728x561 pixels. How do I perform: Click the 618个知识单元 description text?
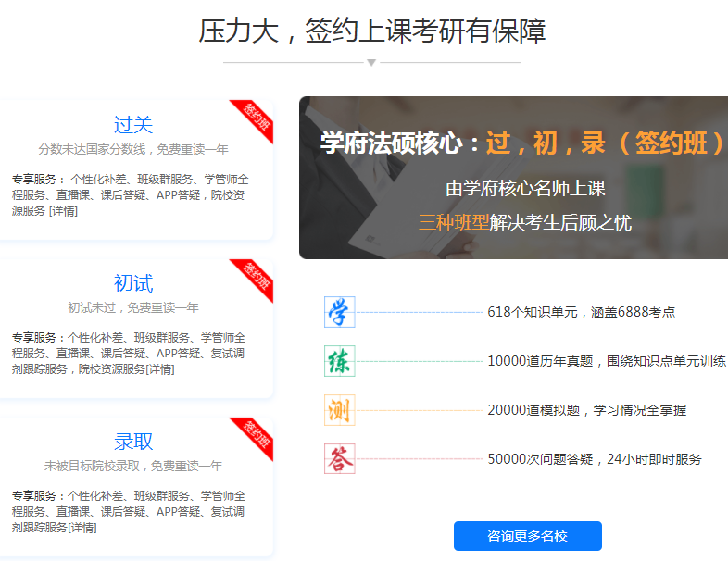point(582,312)
